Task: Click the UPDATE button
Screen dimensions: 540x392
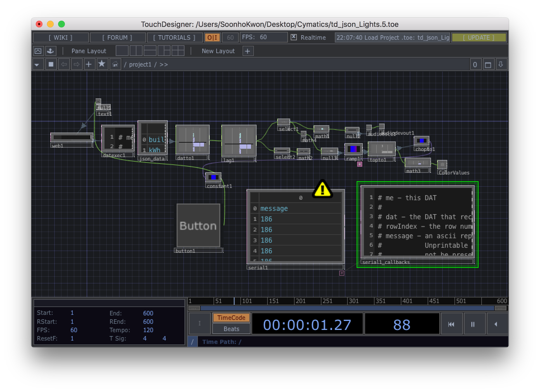Action: click(x=479, y=37)
